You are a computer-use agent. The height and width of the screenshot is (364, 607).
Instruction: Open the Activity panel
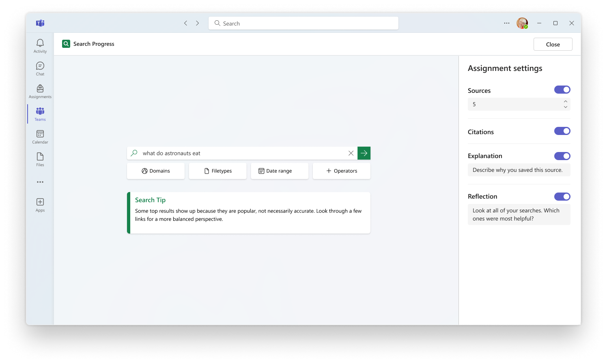(x=40, y=45)
